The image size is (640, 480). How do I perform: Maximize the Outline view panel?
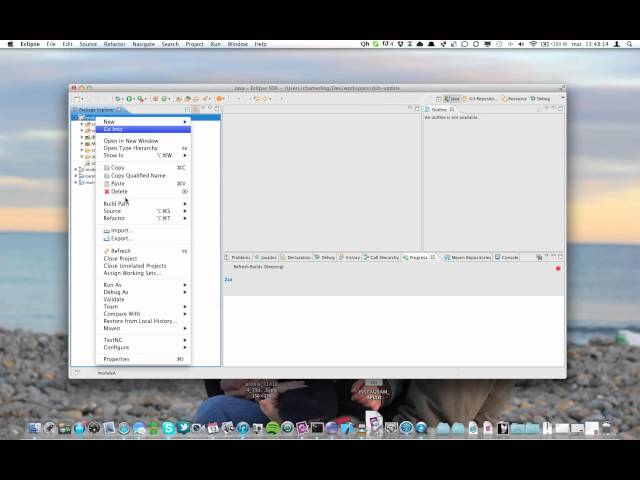point(560,109)
